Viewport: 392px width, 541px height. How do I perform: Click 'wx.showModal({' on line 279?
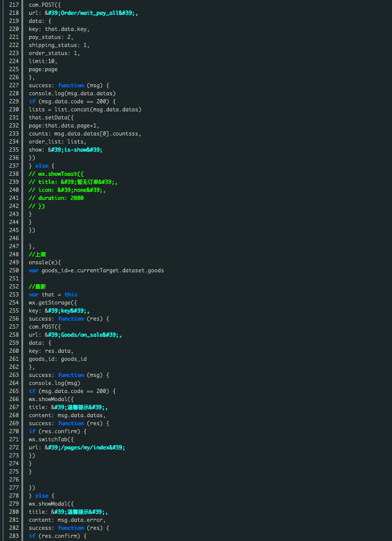point(51,504)
